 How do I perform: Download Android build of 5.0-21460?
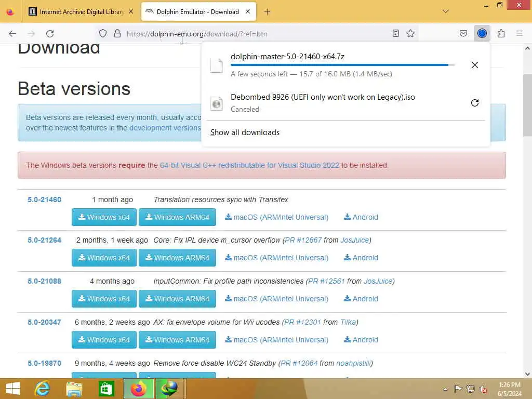[361, 217]
